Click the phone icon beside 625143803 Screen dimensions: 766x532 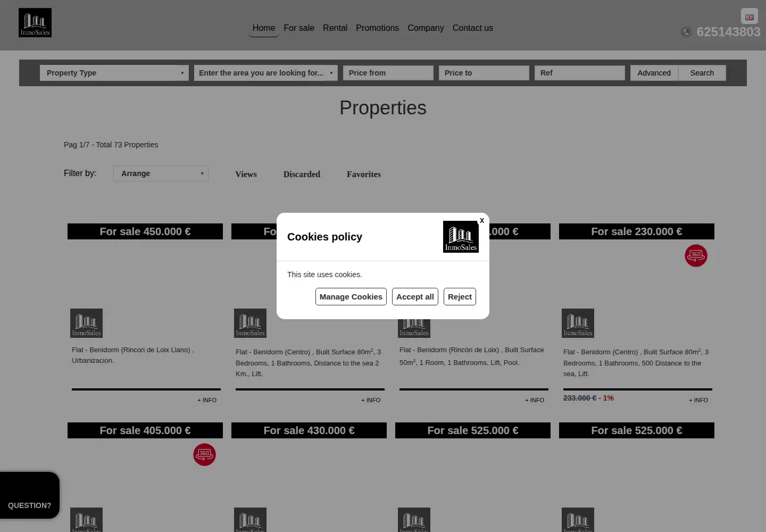pos(686,32)
